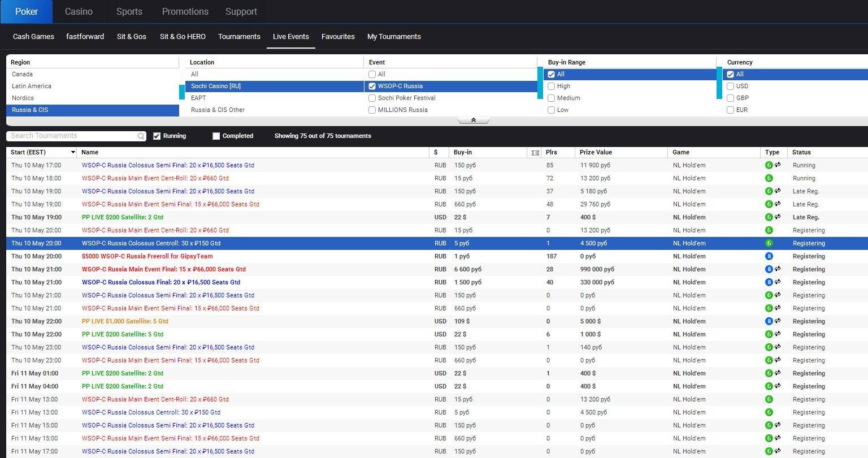Image resolution: width=868 pixels, height=458 pixels.
Task: Enable the Completed tournaments checkbox
Action: tap(216, 136)
